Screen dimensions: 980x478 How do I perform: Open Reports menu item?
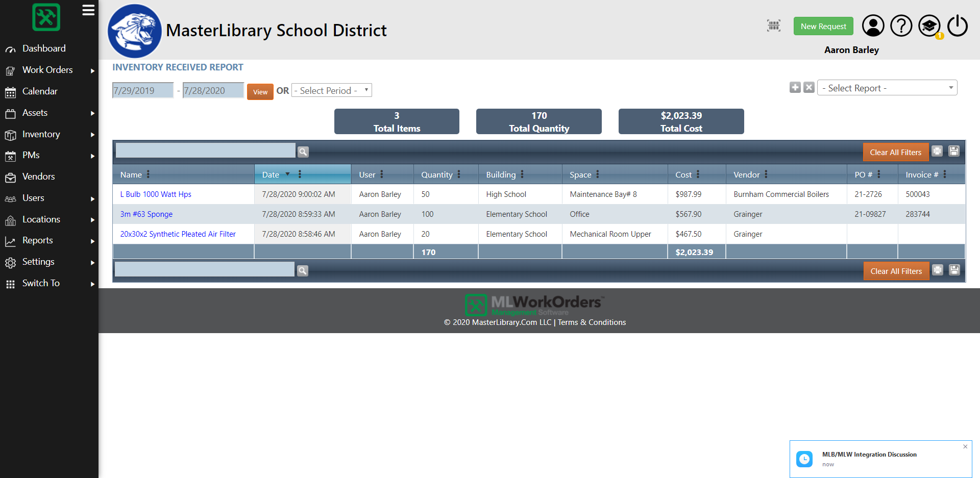37,240
